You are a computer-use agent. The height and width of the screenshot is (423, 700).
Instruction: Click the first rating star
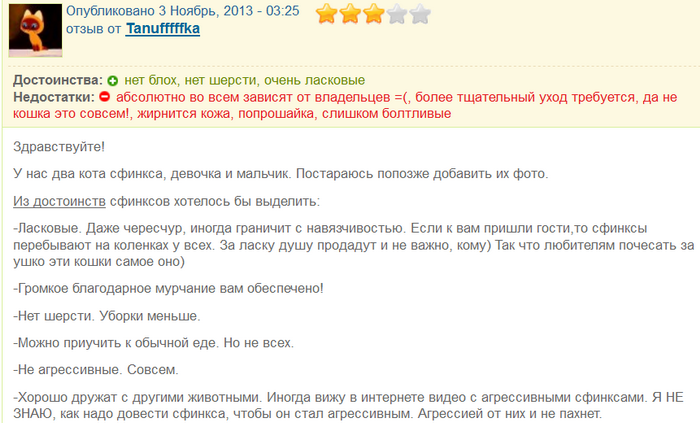coord(327,14)
